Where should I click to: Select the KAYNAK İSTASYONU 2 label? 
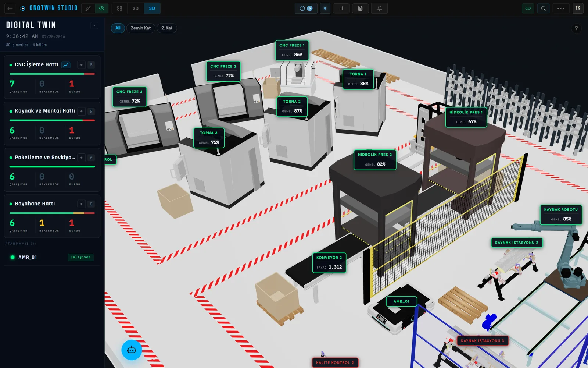pyautogui.click(x=517, y=243)
